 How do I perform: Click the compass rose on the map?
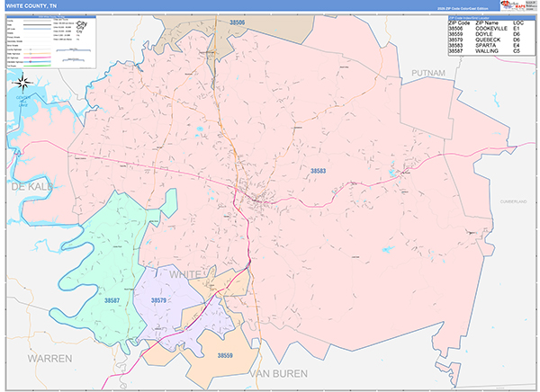pyautogui.click(x=22, y=83)
